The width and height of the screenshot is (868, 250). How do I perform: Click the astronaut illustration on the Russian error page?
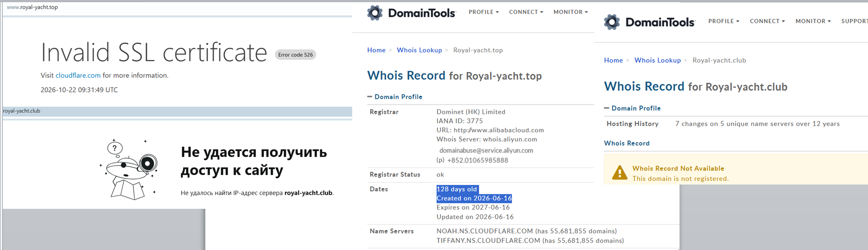click(x=129, y=169)
